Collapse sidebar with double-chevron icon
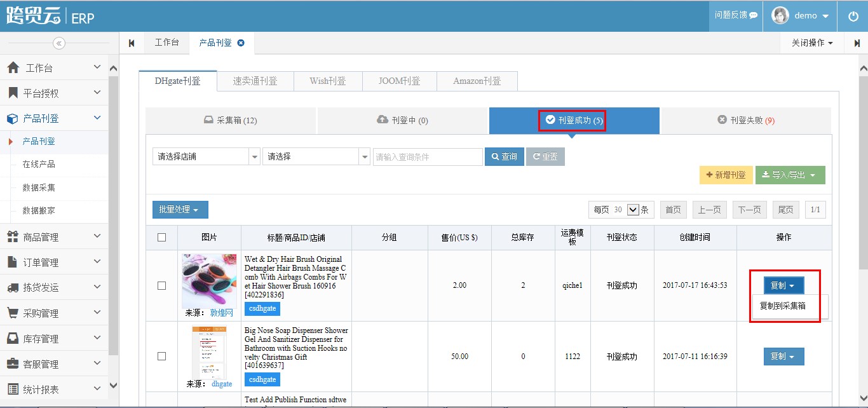This screenshot has width=868, height=408. (x=59, y=43)
